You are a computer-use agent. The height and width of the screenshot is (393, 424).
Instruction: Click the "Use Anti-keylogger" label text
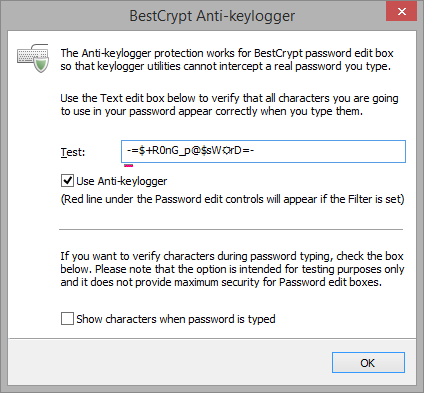(x=122, y=181)
